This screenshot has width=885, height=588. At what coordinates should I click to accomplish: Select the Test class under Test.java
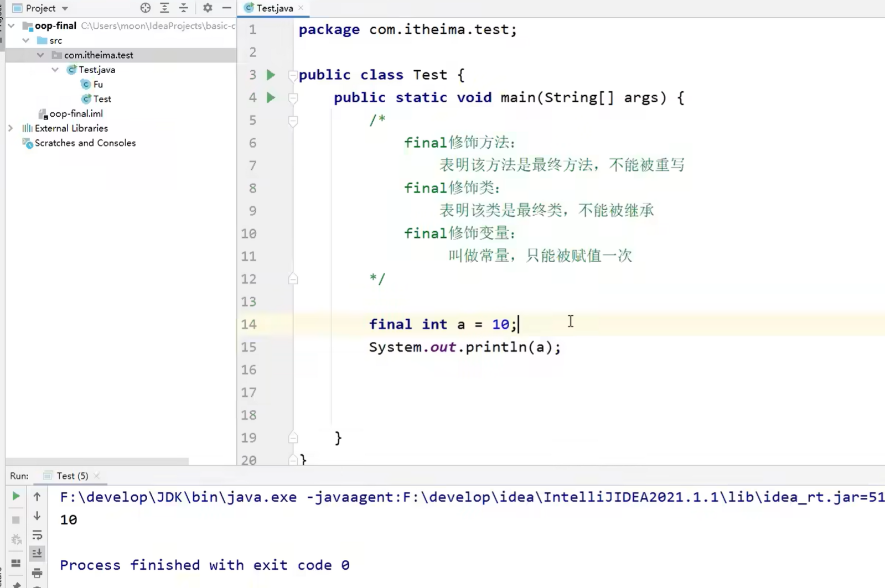(102, 99)
